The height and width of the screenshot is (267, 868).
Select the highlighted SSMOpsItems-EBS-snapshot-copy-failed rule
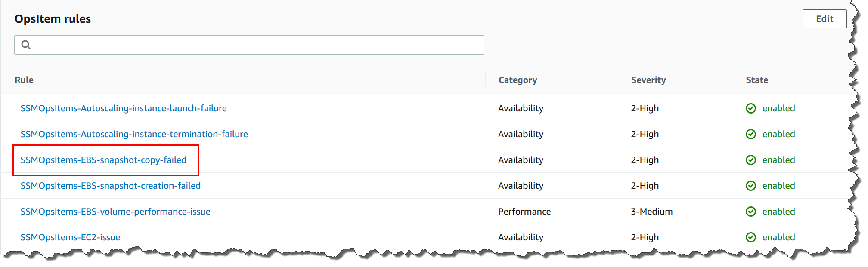point(104,160)
